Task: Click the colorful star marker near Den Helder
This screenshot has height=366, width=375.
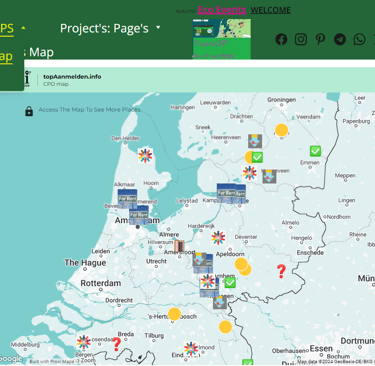Action: [x=145, y=156]
